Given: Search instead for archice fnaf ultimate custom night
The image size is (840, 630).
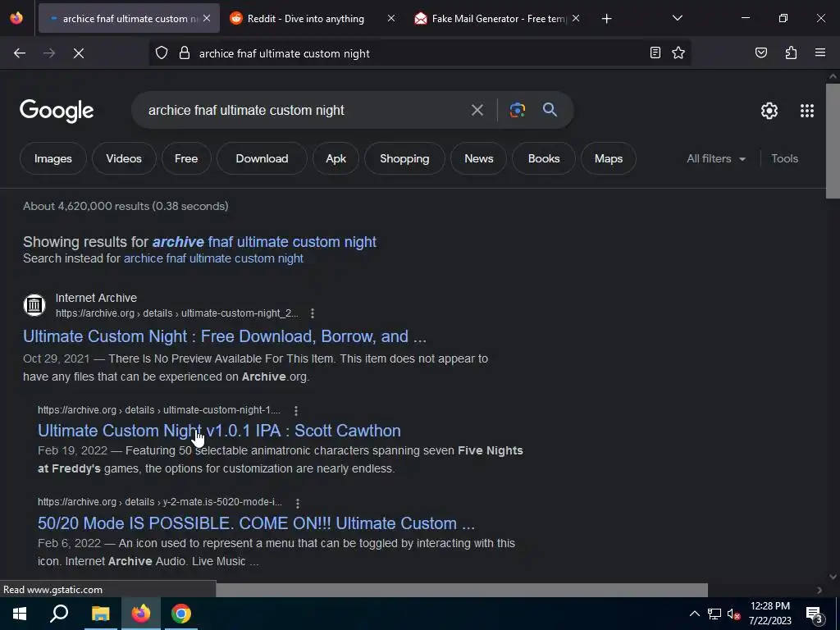Looking at the screenshot, I should coord(213,258).
